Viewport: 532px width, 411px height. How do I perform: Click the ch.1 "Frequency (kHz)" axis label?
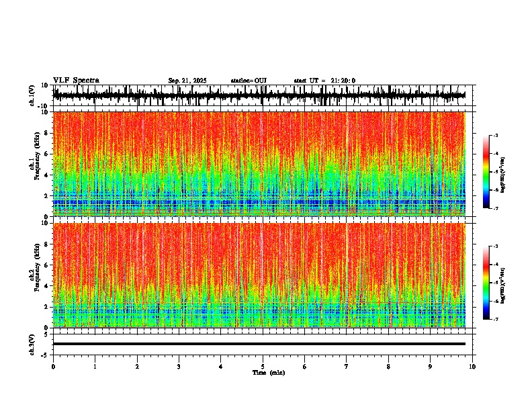pyautogui.click(x=37, y=156)
